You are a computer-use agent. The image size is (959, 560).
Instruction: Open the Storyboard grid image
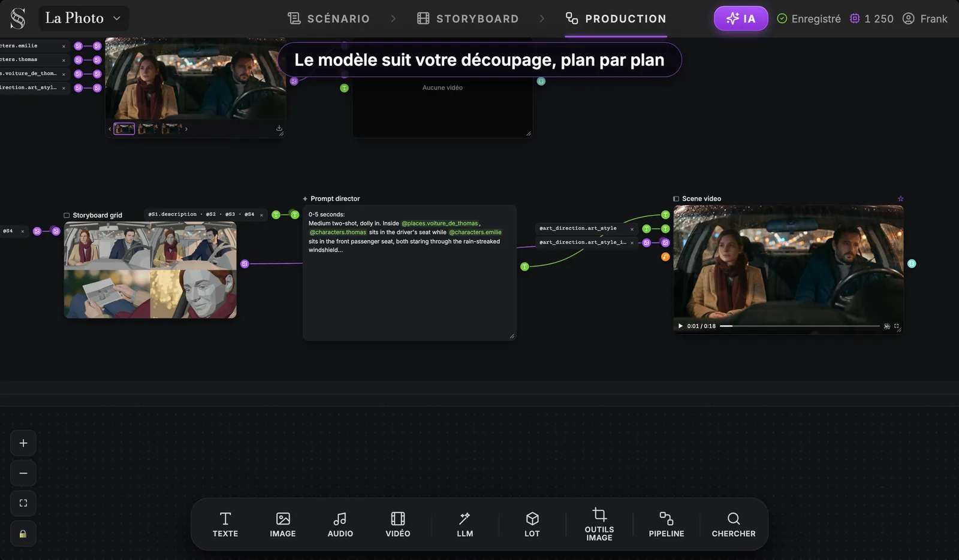click(150, 270)
